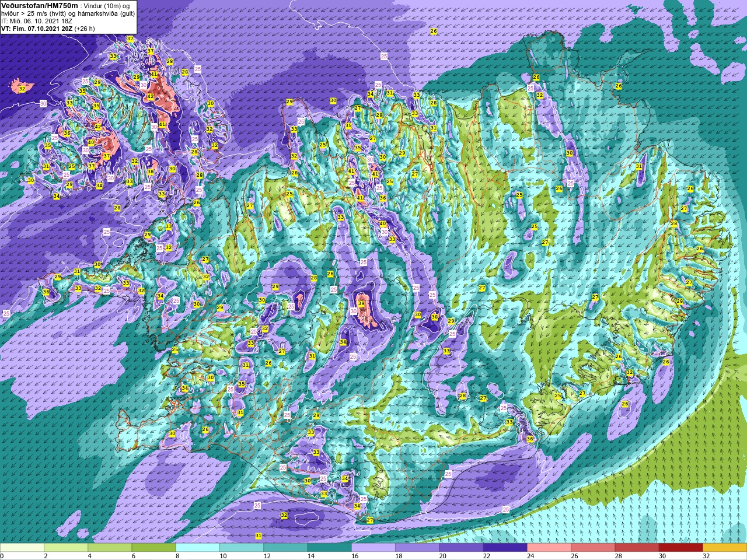
Task: Click the 22–24 m/s dark indigo legend swatch
Action: (505, 548)
